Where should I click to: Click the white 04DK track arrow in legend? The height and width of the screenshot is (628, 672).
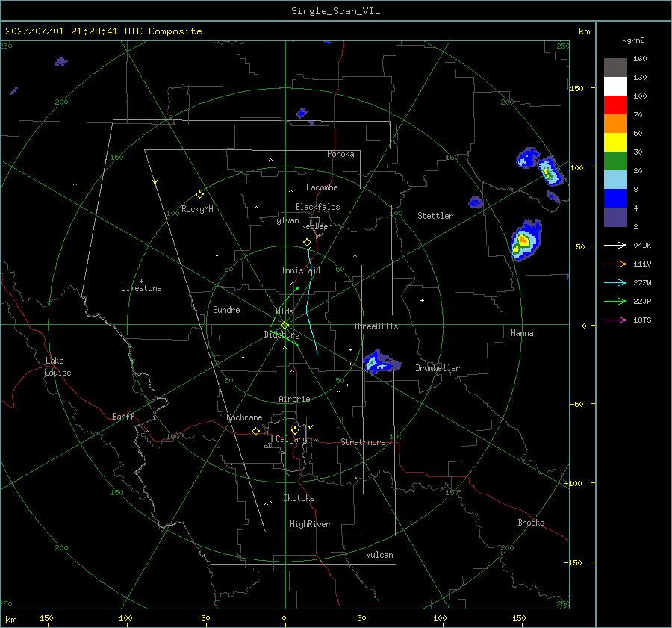615,245
